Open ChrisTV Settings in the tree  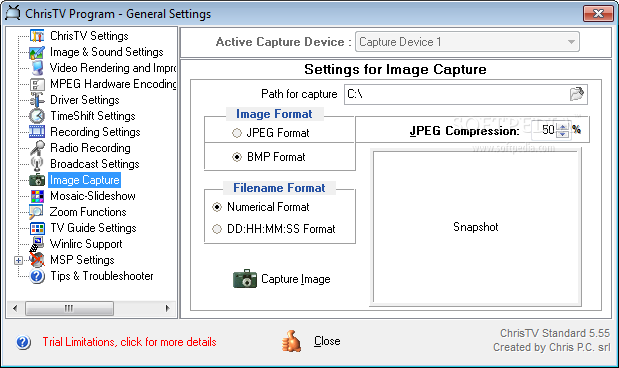pyautogui.click(x=89, y=36)
